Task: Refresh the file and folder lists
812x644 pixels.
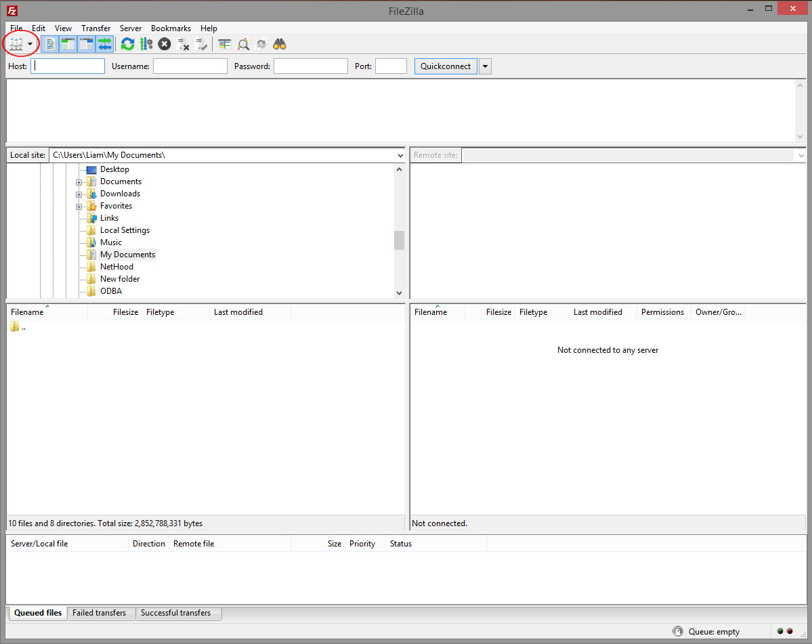Action: point(127,45)
